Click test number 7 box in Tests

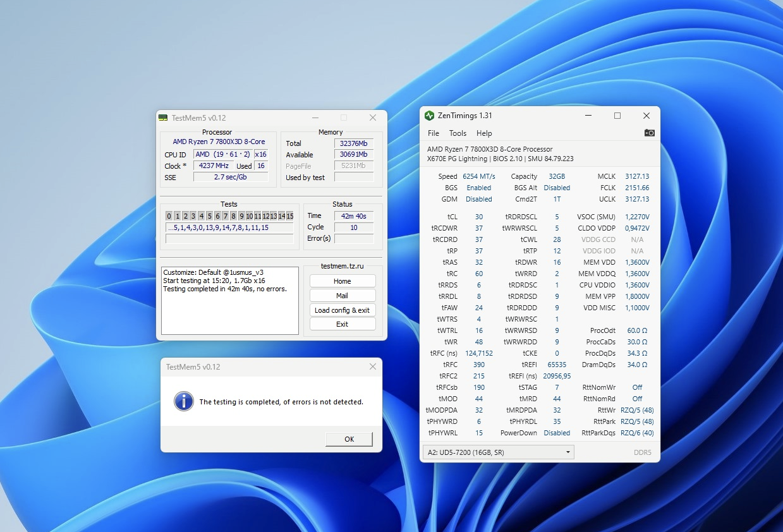tap(226, 216)
